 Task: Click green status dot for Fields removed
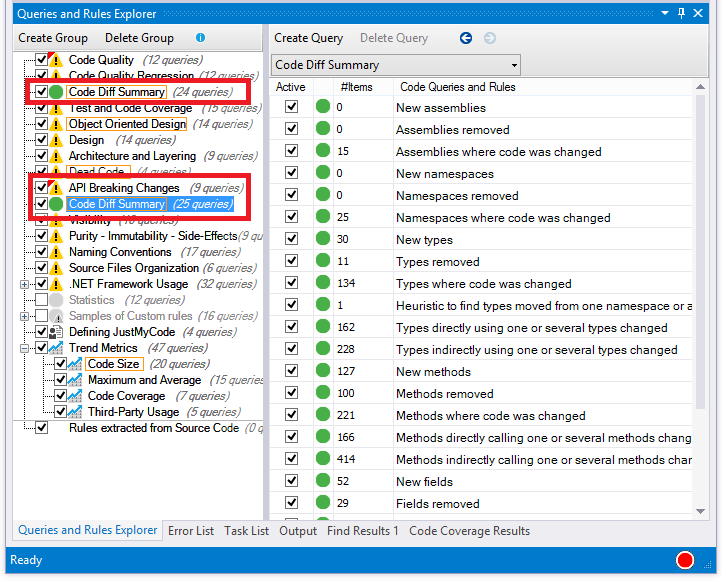pos(323,503)
